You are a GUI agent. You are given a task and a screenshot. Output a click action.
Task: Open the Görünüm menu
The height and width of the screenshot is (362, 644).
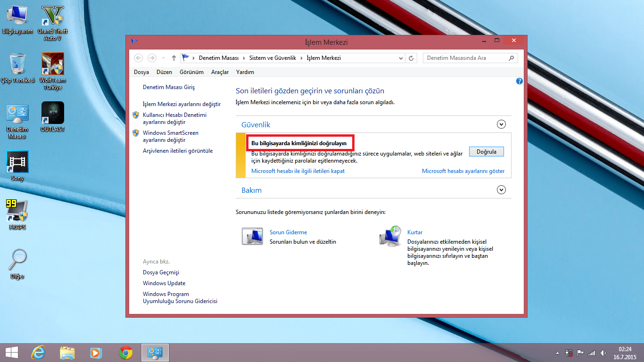[191, 72]
